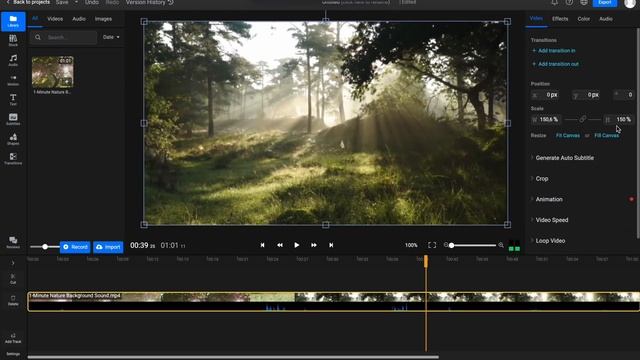
Task: Click the notifications bell icon
Action: (x=554, y=2)
